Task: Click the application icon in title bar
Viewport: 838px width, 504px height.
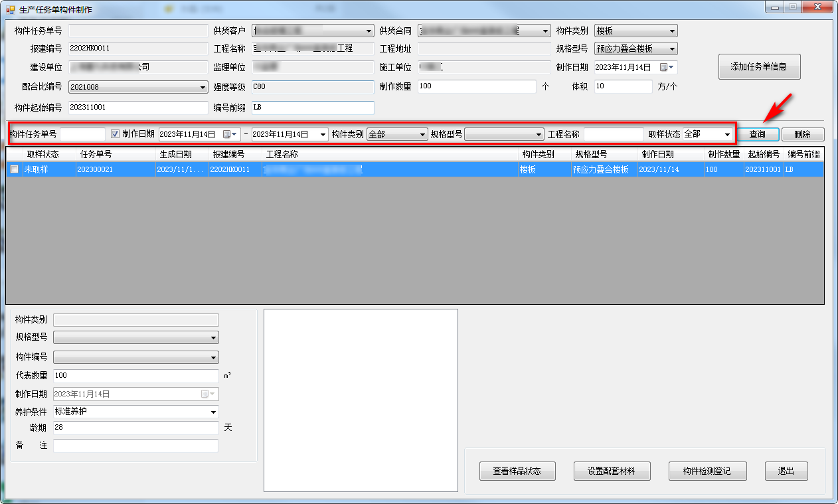Action: pos(10,10)
